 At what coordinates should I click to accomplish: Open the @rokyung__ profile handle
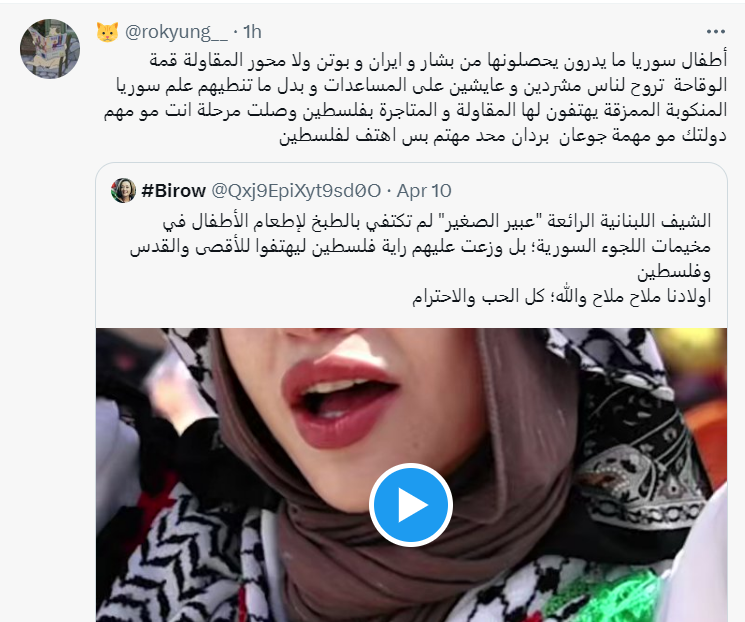tap(176, 32)
